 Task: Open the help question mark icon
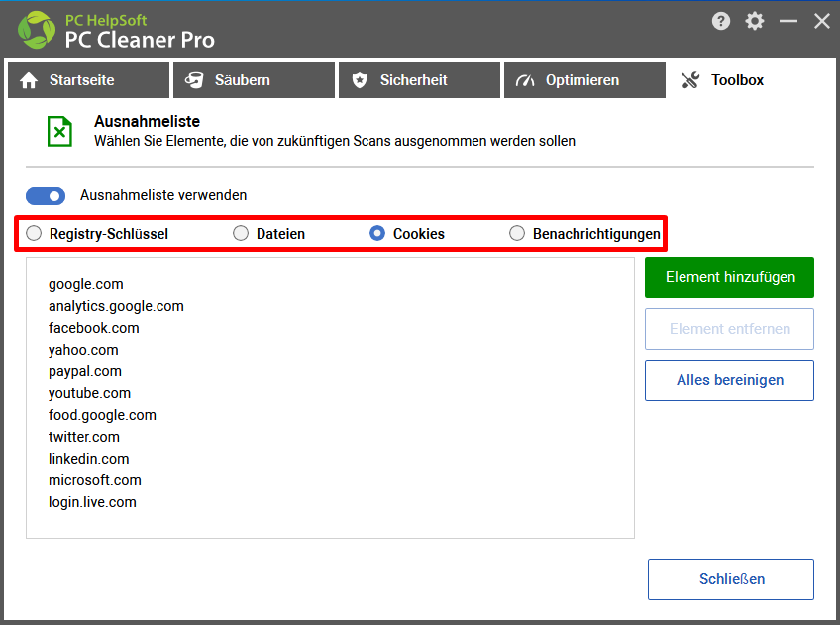point(720,22)
